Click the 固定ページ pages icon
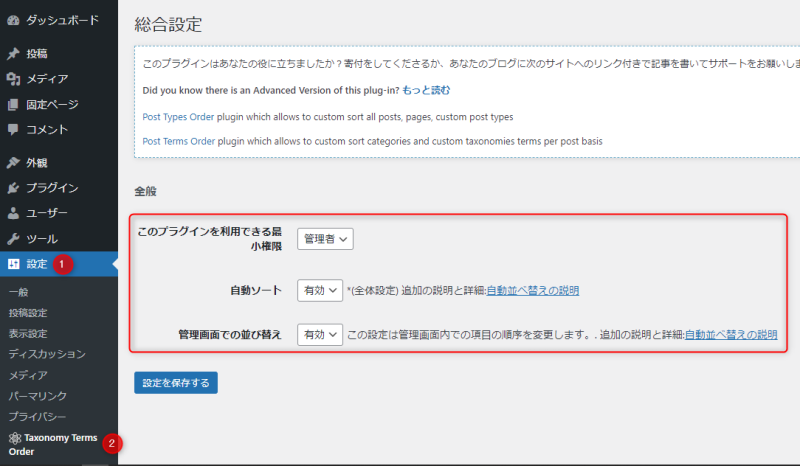Image resolution: width=800 pixels, height=466 pixels. (x=13, y=104)
